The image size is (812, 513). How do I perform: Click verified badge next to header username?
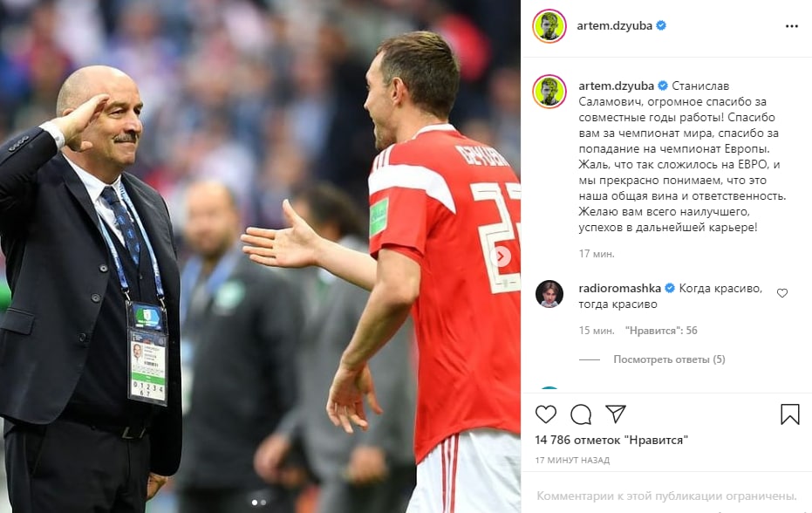pyautogui.click(x=661, y=25)
